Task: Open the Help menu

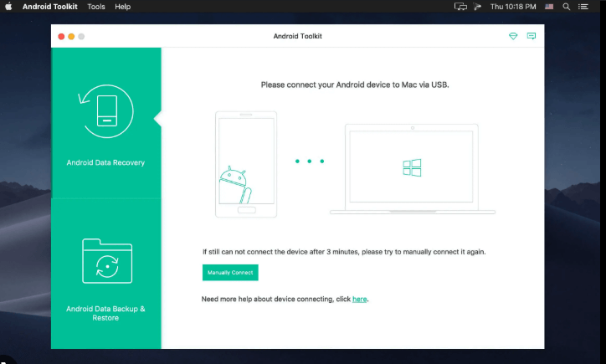Action: point(122,7)
